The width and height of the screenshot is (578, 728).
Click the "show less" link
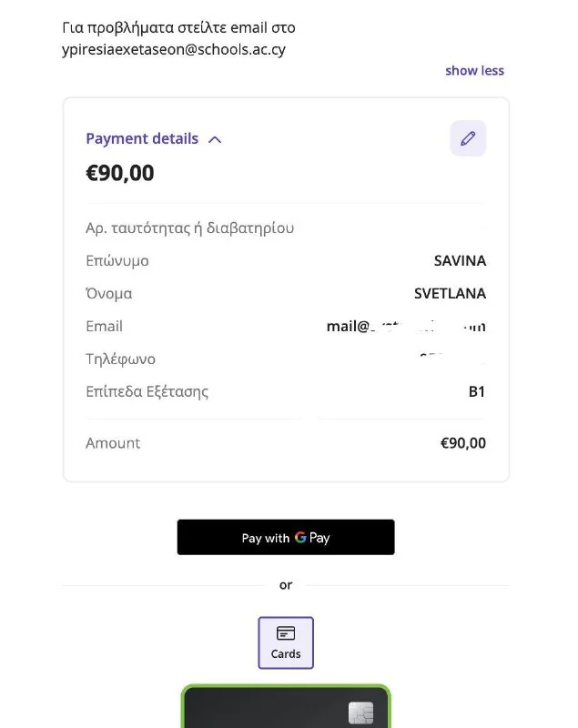pyautogui.click(x=474, y=71)
